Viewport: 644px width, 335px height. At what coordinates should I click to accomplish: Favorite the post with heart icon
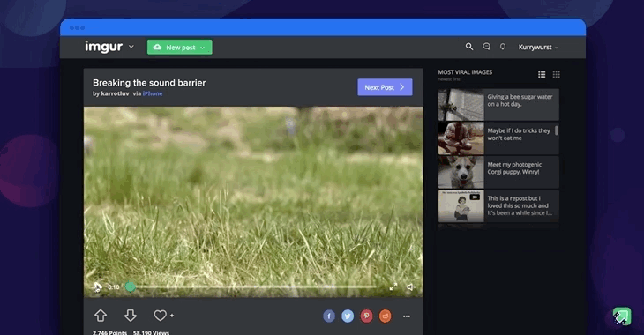161,316
